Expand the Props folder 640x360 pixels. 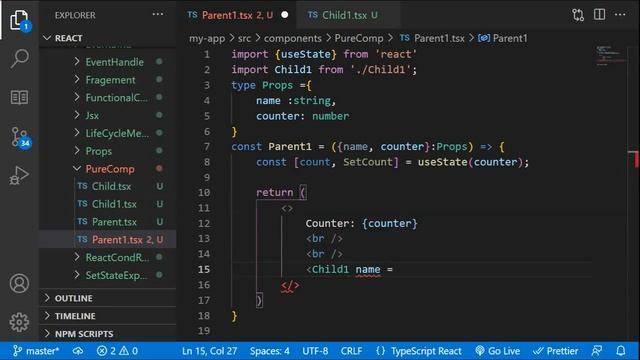[99, 151]
